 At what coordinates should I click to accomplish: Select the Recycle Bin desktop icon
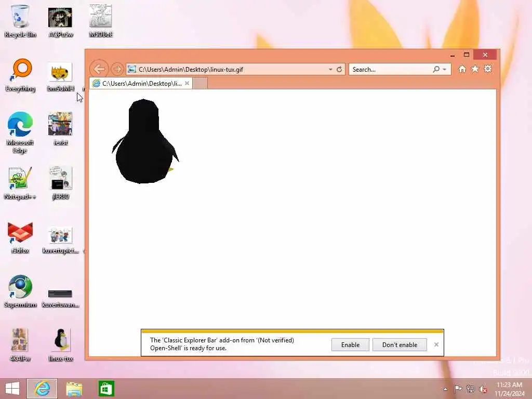pyautogui.click(x=20, y=21)
